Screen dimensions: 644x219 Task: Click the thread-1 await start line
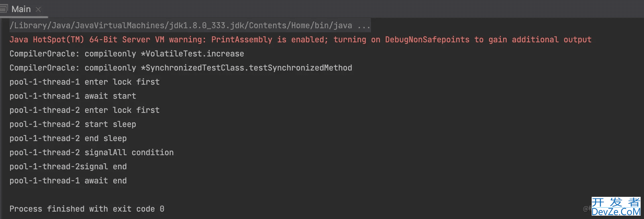(x=73, y=96)
